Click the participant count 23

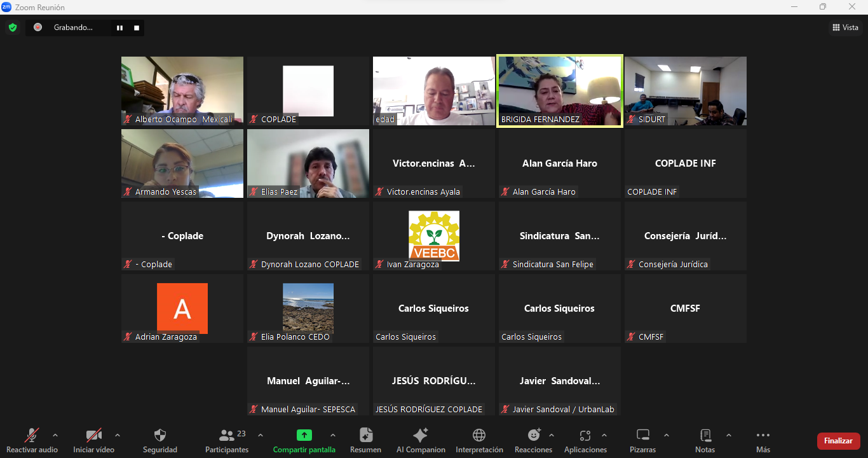pos(241,434)
